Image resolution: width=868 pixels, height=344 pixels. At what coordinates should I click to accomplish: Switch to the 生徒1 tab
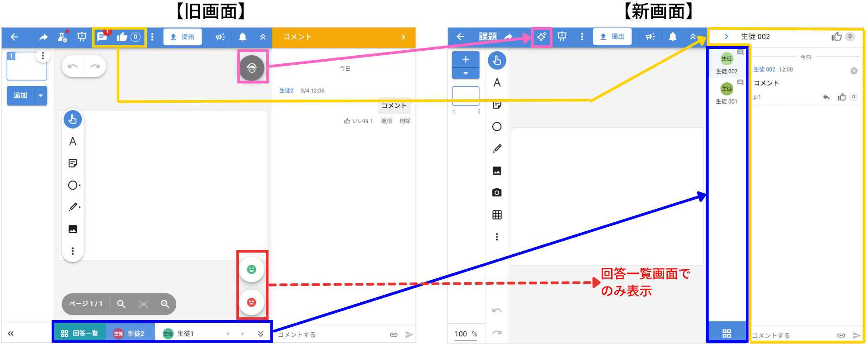[179, 334]
